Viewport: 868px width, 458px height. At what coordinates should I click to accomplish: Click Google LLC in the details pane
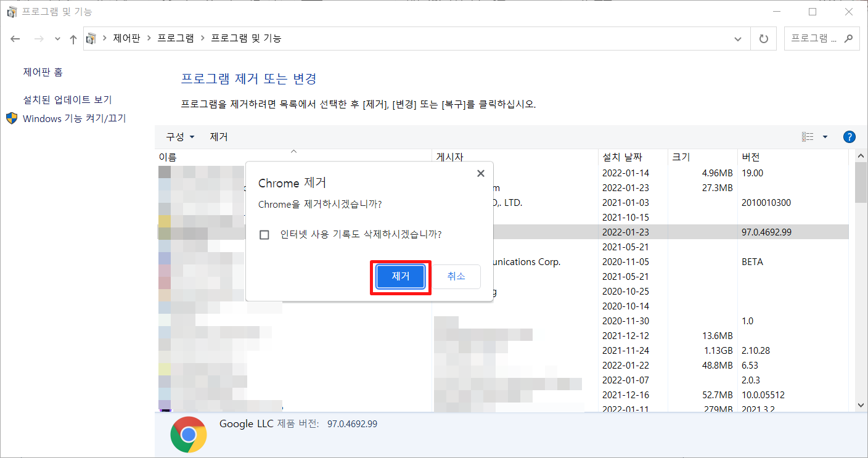click(245, 424)
